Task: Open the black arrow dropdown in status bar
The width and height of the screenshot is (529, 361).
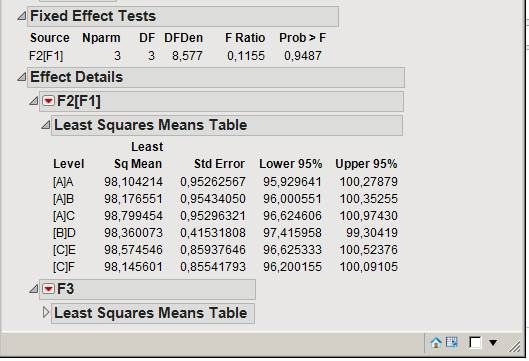Action: coord(493,343)
